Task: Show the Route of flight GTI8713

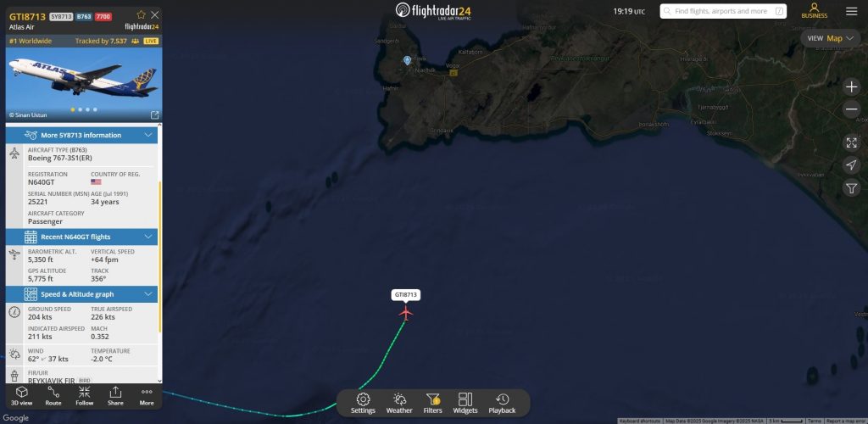Action: pos(53,396)
